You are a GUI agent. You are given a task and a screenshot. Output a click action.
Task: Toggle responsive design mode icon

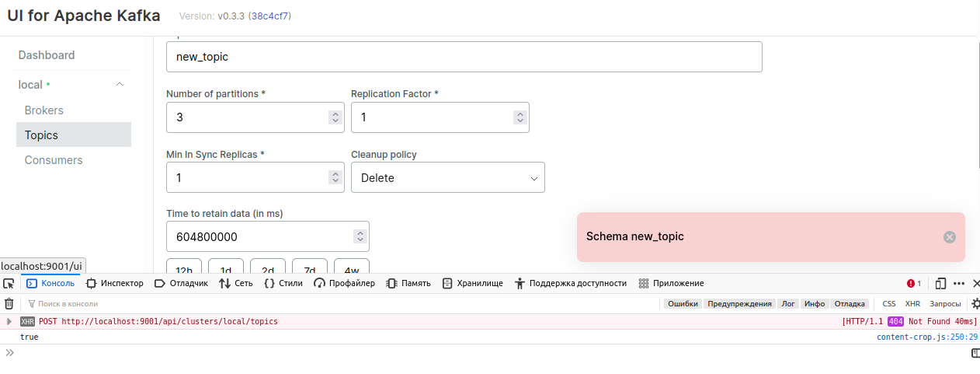[940, 283]
